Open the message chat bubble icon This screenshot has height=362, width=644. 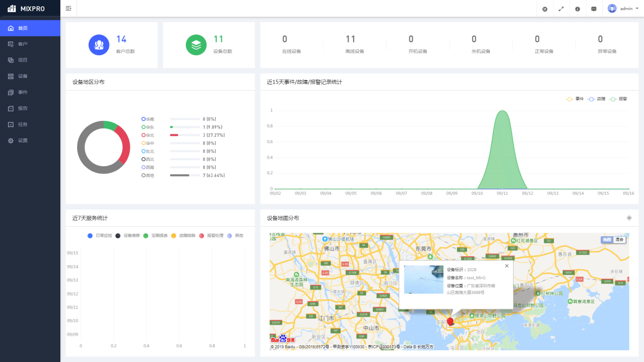pyautogui.click(x=594, y=9)
